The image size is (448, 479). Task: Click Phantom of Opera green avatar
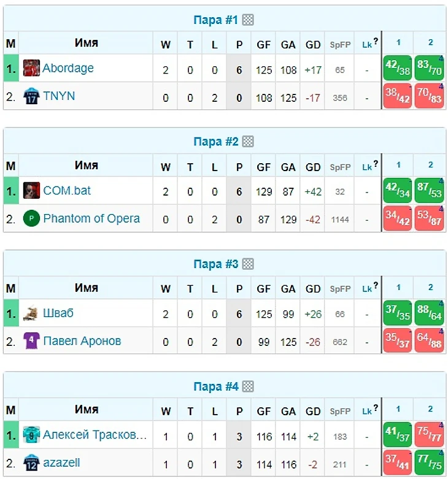(31, 218)
